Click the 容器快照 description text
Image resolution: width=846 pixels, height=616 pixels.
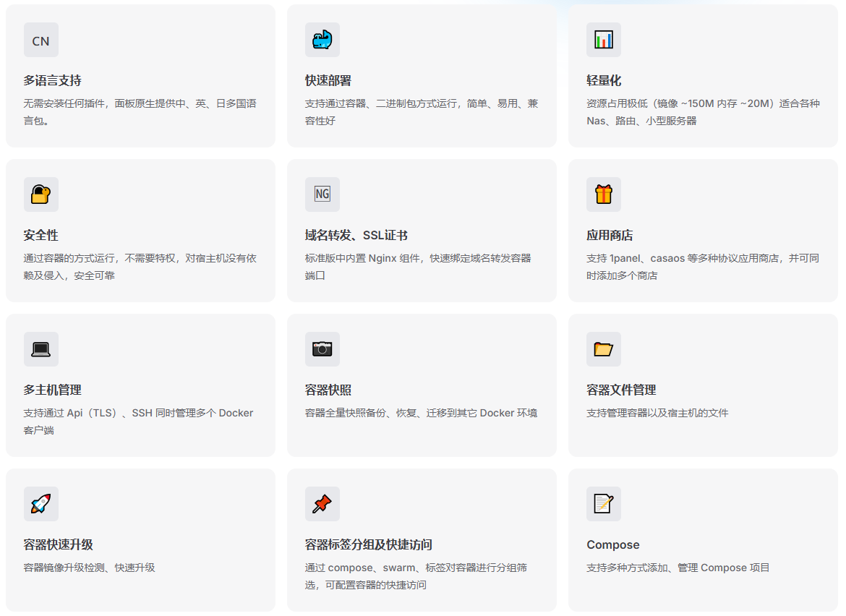[x=421, y=413]
